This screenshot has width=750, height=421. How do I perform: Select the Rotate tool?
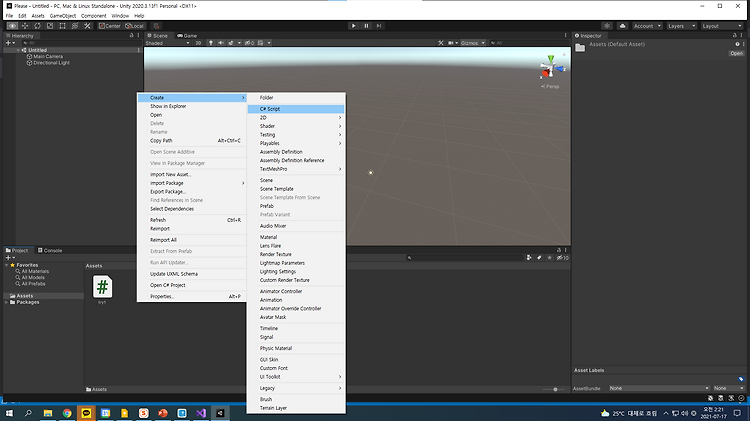tap(37, 26)
